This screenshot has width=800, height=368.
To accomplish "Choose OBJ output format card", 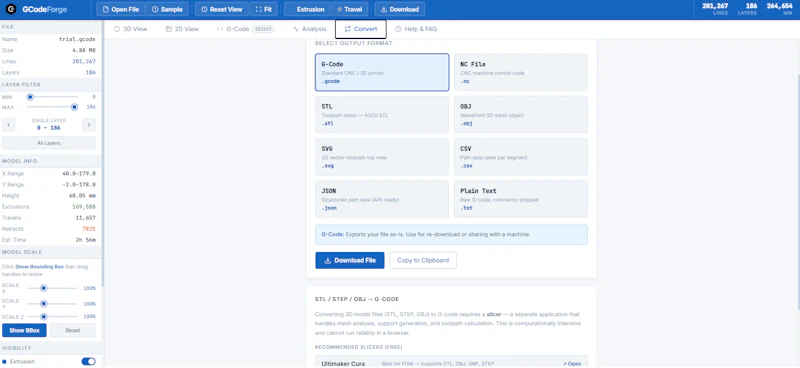I will (x=521, y=115).
